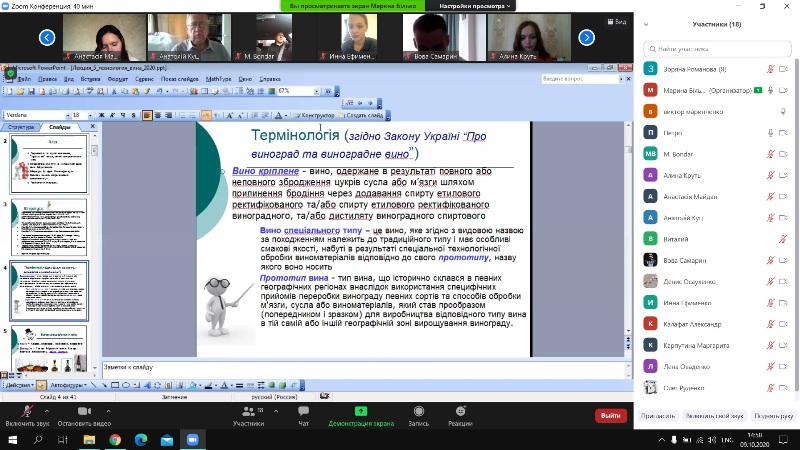
Task: Open the Verdana font name dropdown
Action: (x=68, y=115)
